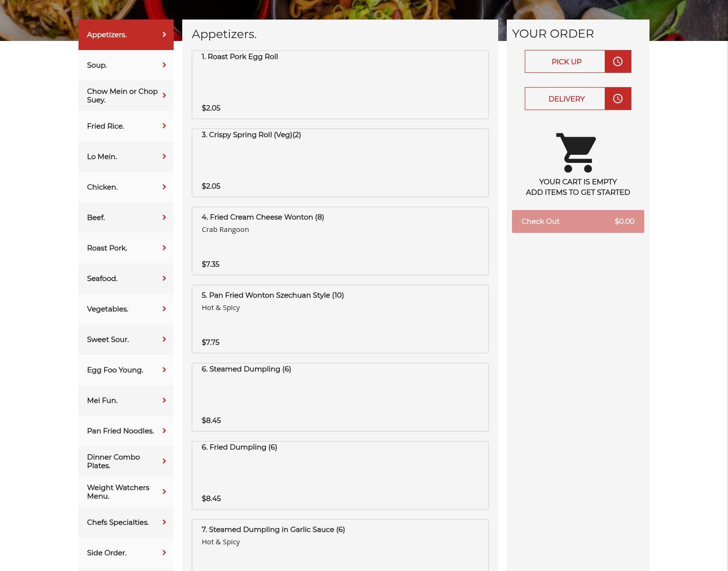Expand the Weight Watchers Menu category
728x571 pixels.
[126, 492]
